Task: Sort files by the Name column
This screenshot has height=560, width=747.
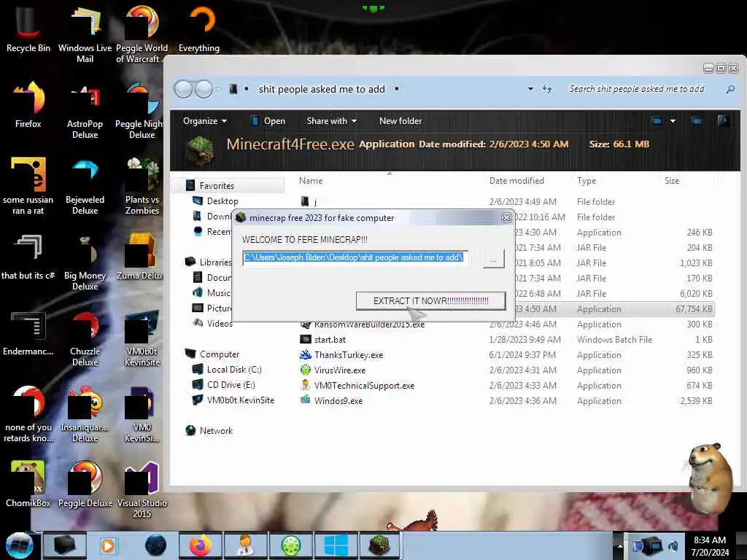Action: (311, 181)
